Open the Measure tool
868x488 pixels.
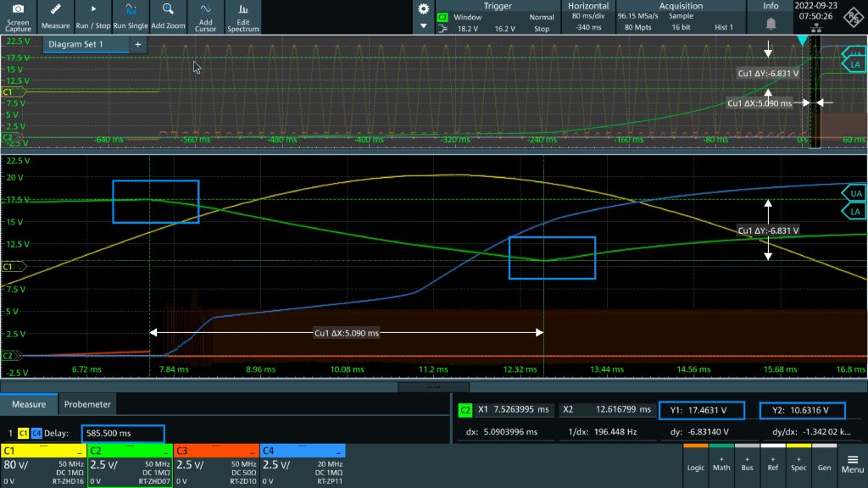[55, 16]
